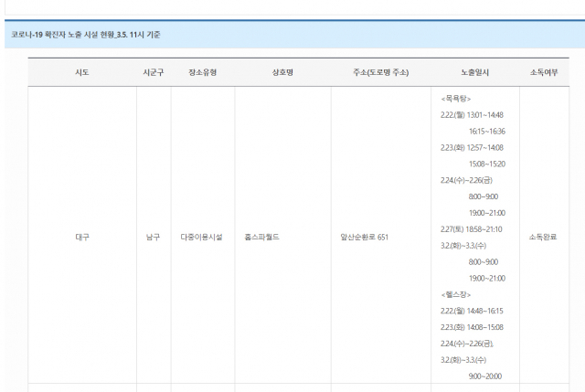Select the 장소유형 column header
Image resolution: width=585 pixels, height=392 pixels.
[203, 72]
